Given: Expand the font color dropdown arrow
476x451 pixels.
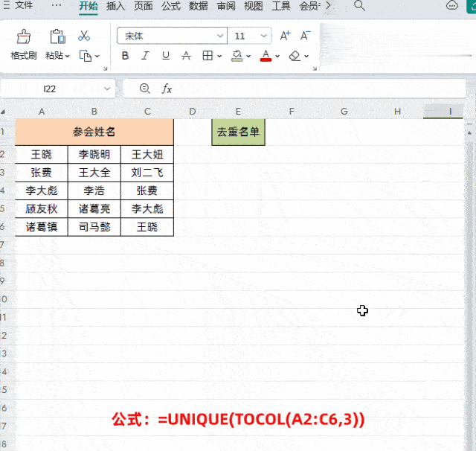Looking at the screenshot, I should click(277, 56).
